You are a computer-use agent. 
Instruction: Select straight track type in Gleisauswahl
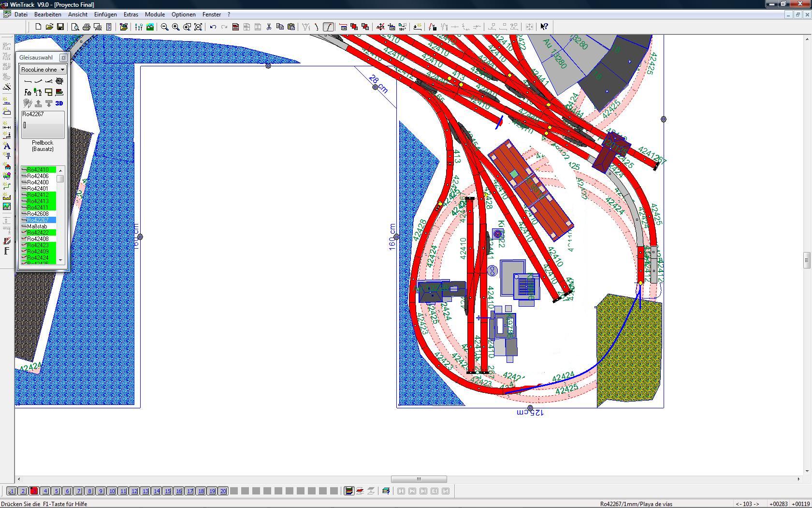tap(28, 81)
